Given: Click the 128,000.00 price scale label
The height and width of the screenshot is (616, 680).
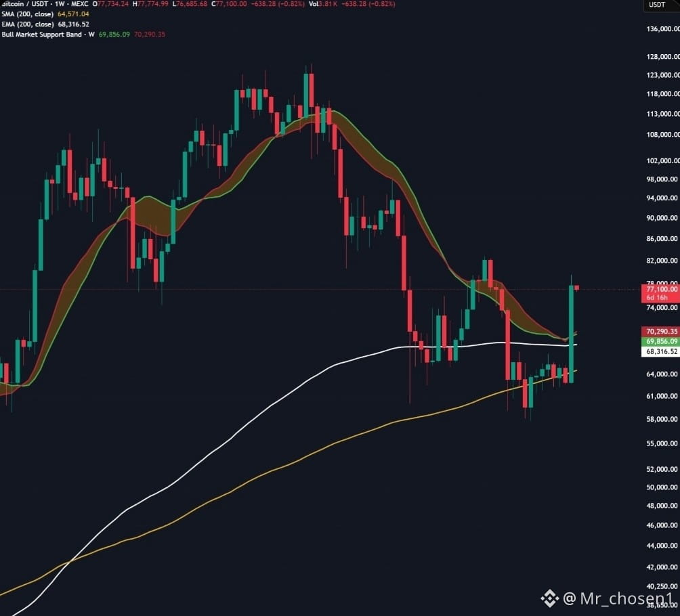Looking at the screenshot, I should 662,57.
